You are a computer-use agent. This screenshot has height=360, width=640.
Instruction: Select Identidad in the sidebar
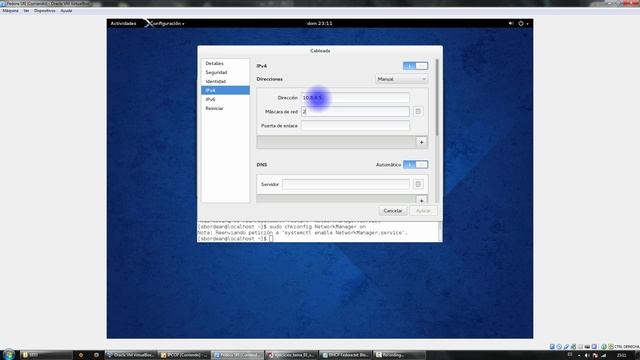pos(225,81)
